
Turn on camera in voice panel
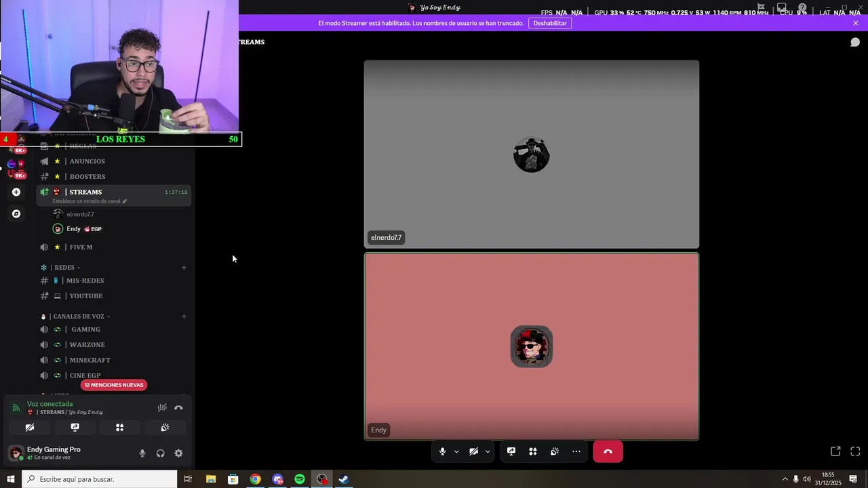(30, 428)
